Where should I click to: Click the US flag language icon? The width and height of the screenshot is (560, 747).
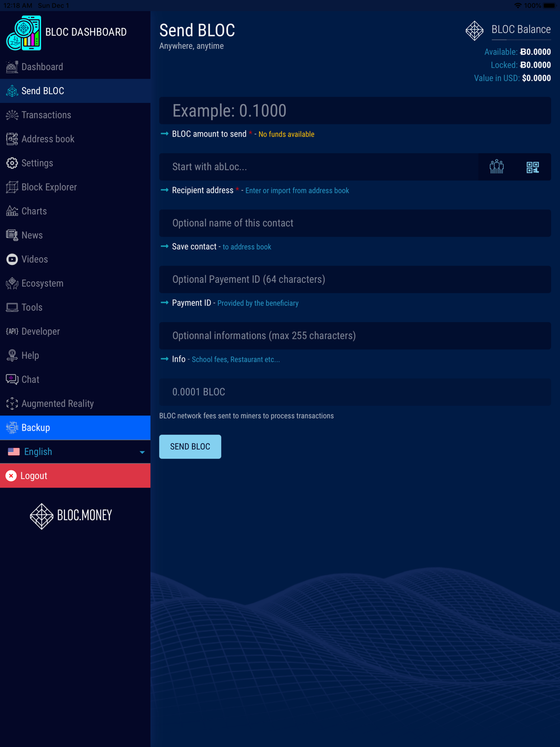[x=14, y=452]
